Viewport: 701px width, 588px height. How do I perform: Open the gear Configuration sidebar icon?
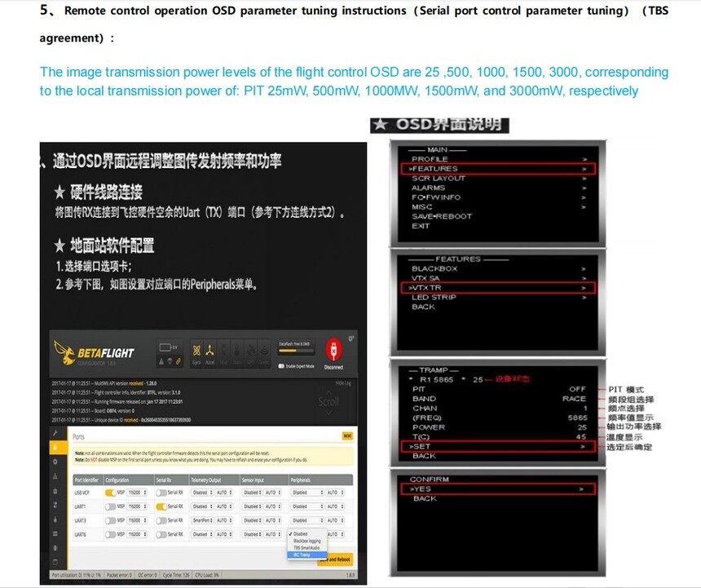[x=55, y=462]
